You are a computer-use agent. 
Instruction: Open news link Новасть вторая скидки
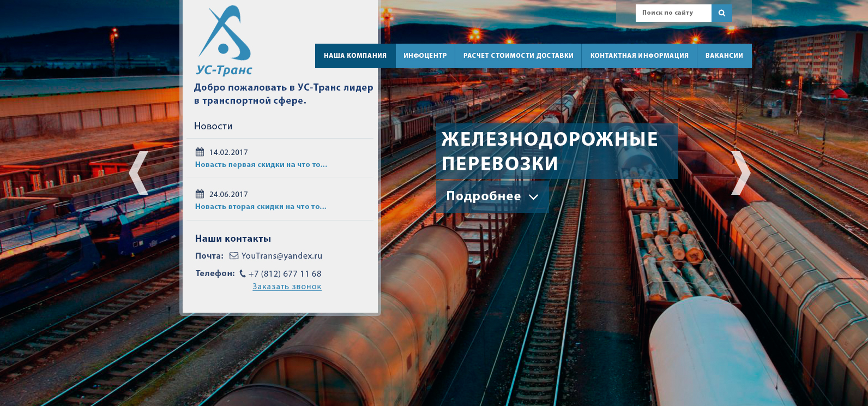pos(261,206)
